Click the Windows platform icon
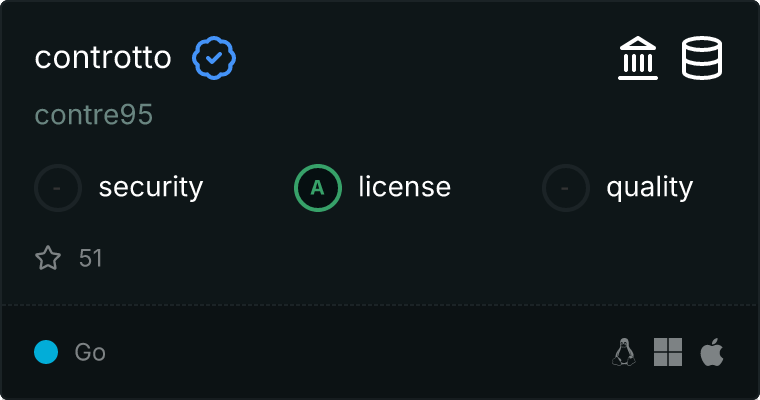 tap(668, 352)
